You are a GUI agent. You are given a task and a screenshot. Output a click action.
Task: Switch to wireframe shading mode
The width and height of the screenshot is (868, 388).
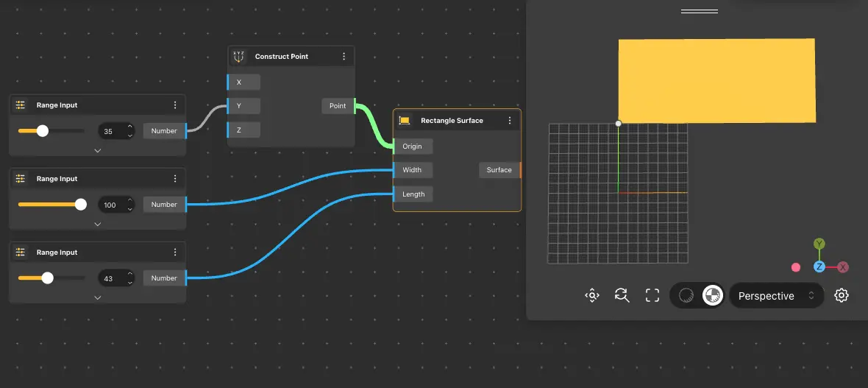pos(686,295)
